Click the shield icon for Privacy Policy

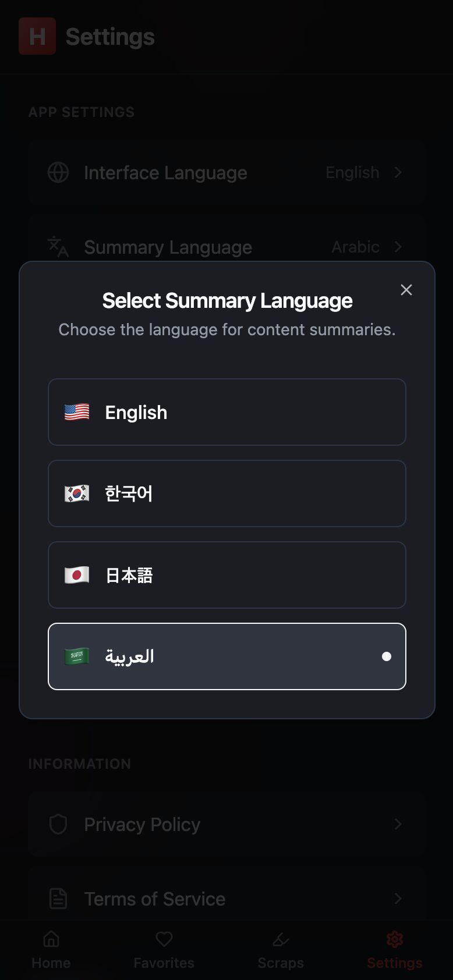tap(58, 824)
